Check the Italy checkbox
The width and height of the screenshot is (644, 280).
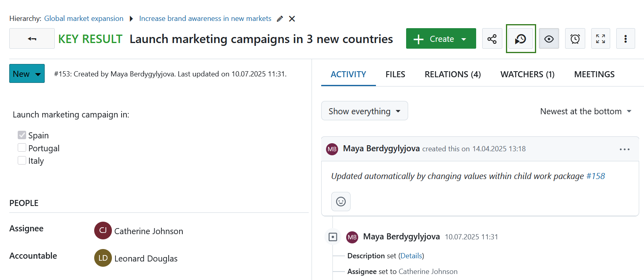tap(22, 161)
